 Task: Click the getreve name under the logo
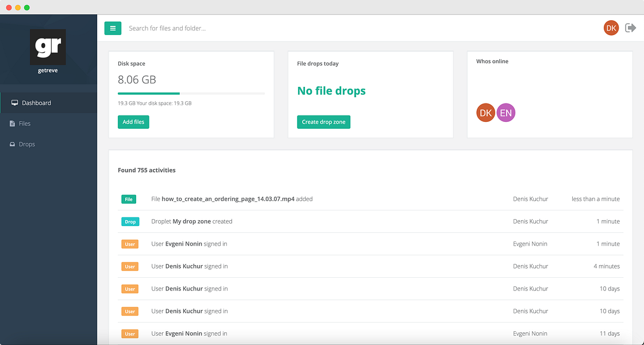point(48,71)
